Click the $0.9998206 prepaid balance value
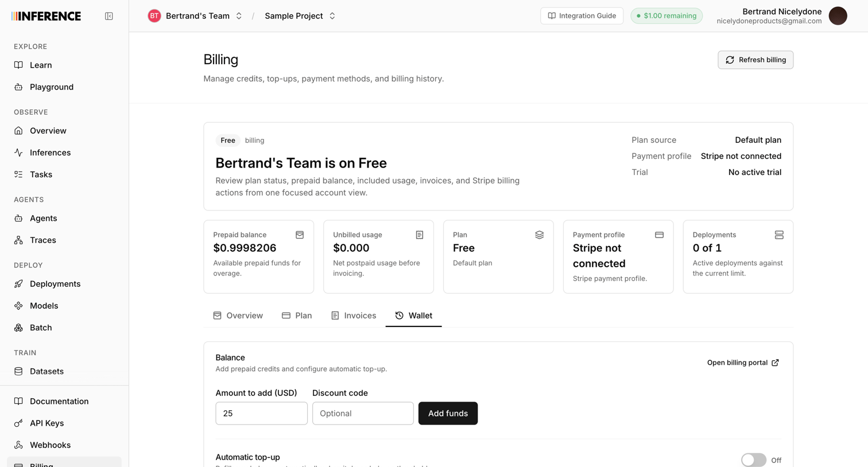Image resolution: width=868 pixels, height=467 pixels. click(x=245, y=248)
